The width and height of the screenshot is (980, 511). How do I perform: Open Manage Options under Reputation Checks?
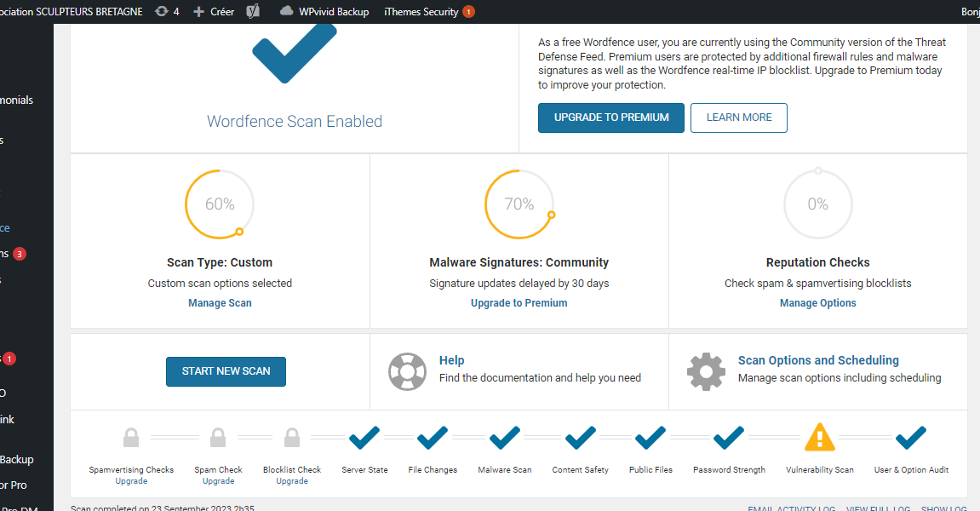817,303
